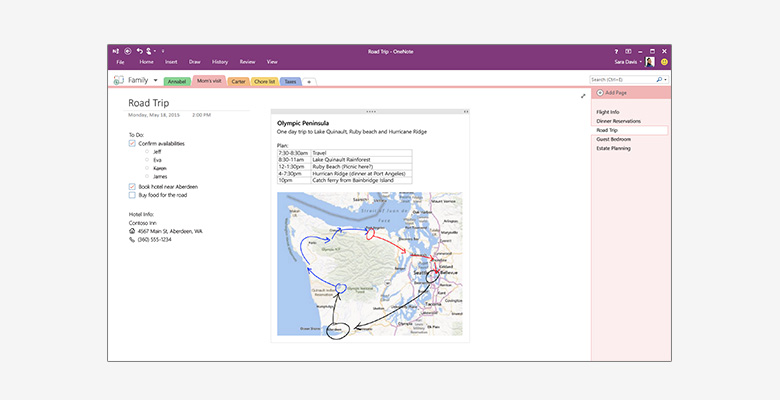The height and width of the screenshot is (400, 780).
Task: Click the Olympic Peninsula map image
Action: 369,264
